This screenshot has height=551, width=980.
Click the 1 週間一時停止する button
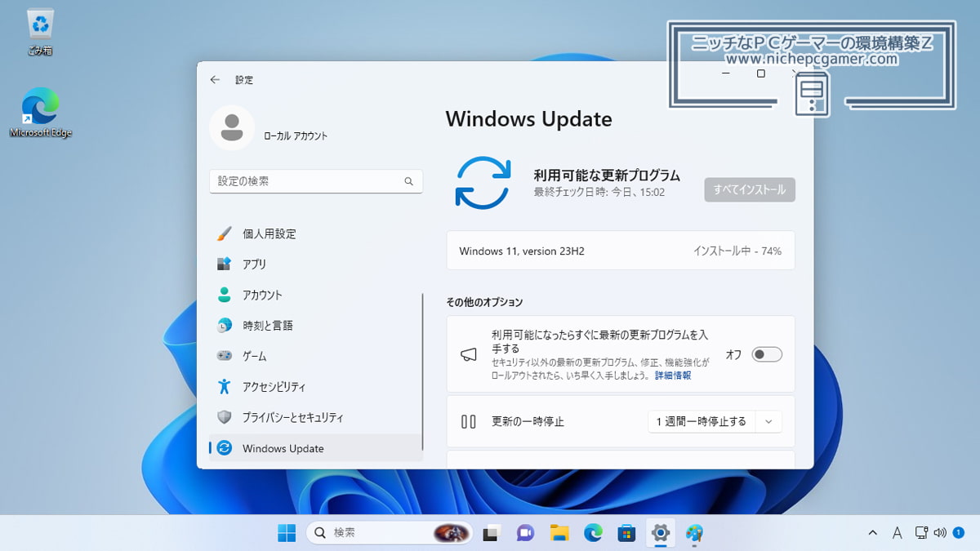pyautogui.click(x=702, y=422)
